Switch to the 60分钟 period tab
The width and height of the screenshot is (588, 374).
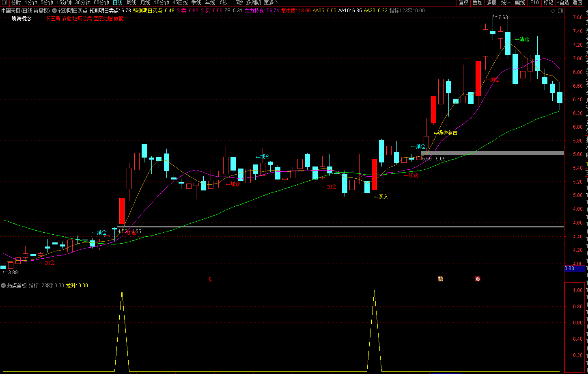101,3
